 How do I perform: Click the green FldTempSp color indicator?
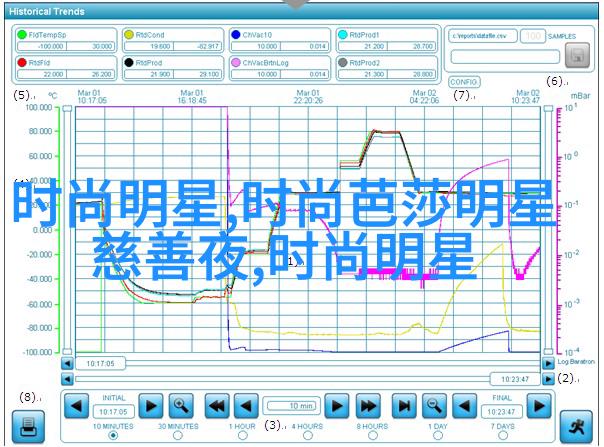coord(22,35)
